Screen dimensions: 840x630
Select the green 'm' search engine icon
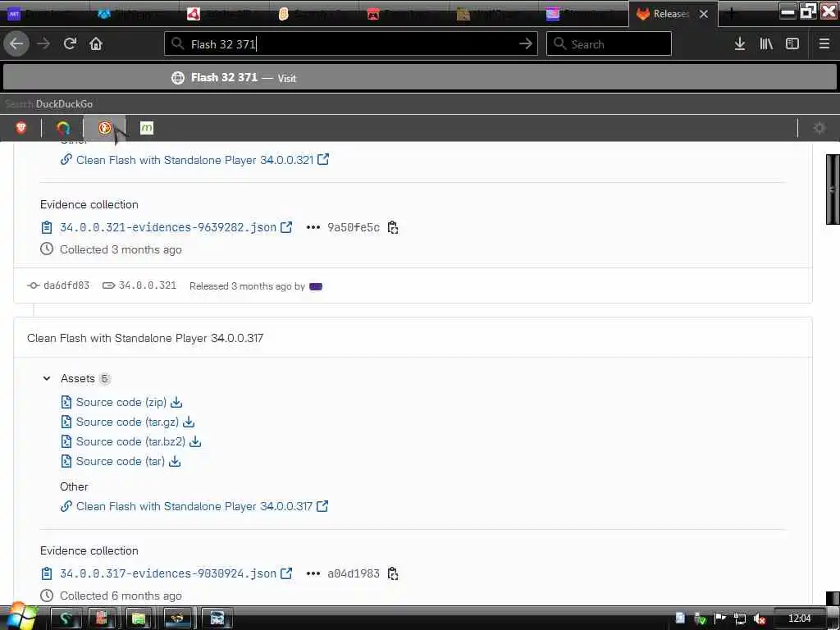146,128
